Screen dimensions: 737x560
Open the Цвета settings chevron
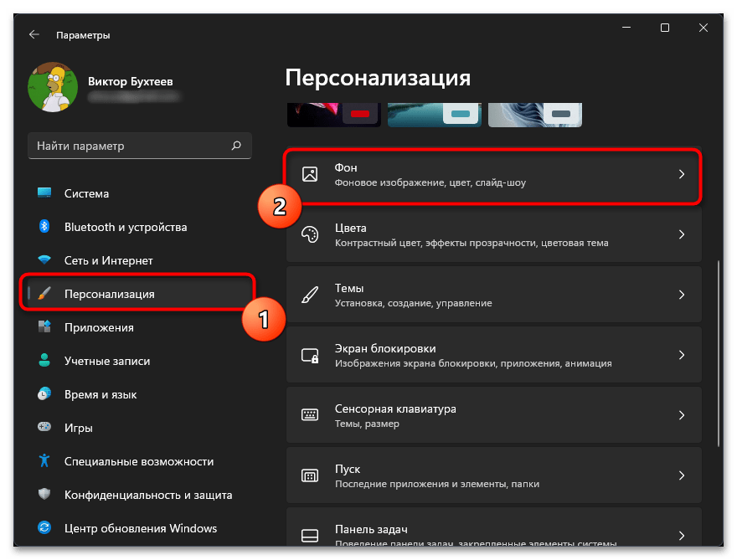coord(682,234)
